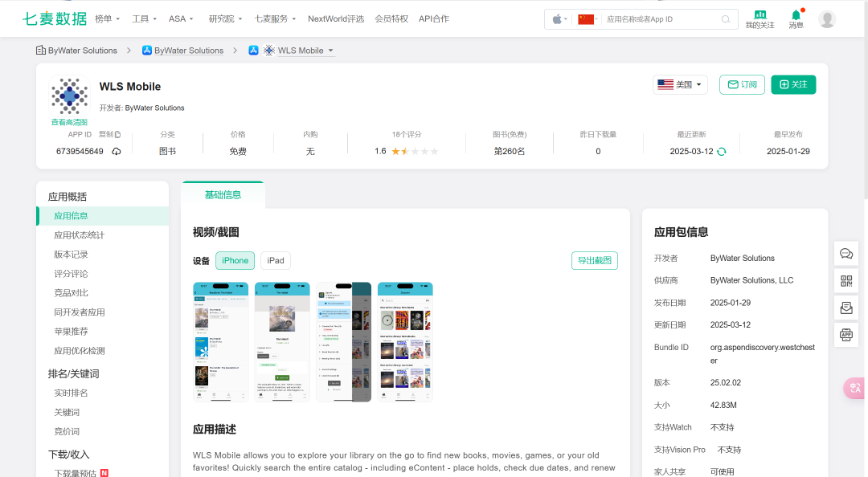Open the Apple platform selector icon

557,19
